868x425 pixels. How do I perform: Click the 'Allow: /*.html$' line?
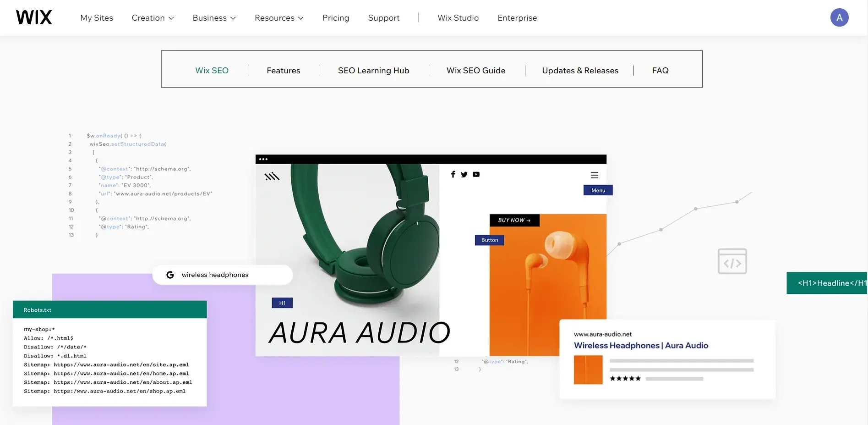click(49, 338)
